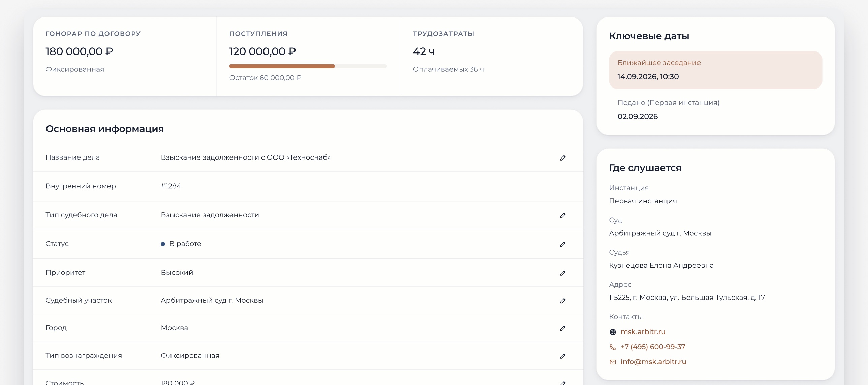Open the info@msk.arbitr.ru email link
Image resolution: width=868 pixels, height=385 pixels.
[x=653, y=362]
